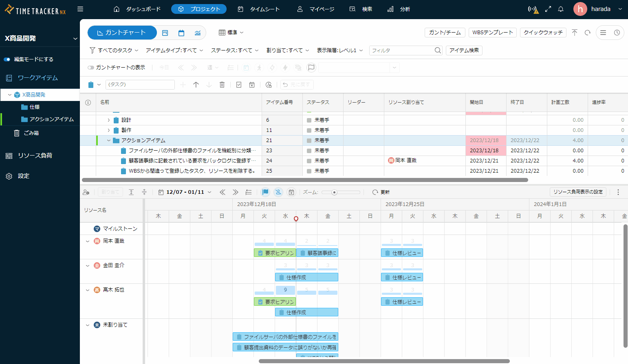Open the harada user account menu
The height and width of the screenshot is (364, 628).
click(x=598, y=9)
